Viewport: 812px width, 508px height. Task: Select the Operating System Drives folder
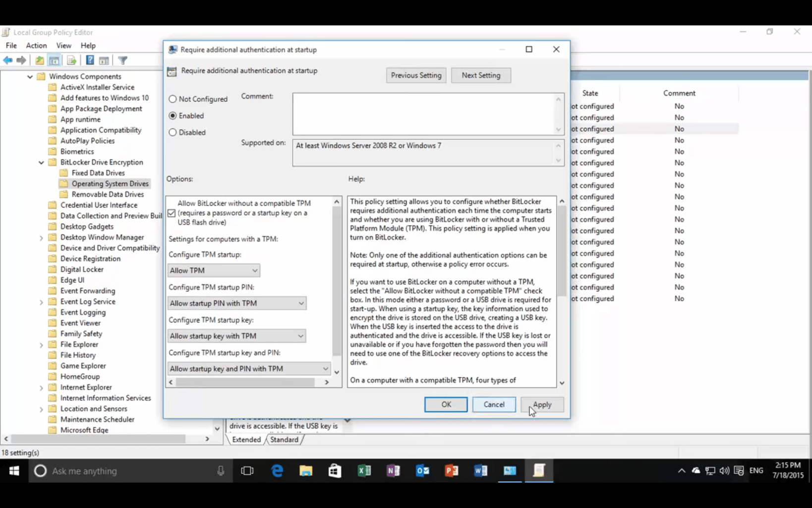coord(110,184)
